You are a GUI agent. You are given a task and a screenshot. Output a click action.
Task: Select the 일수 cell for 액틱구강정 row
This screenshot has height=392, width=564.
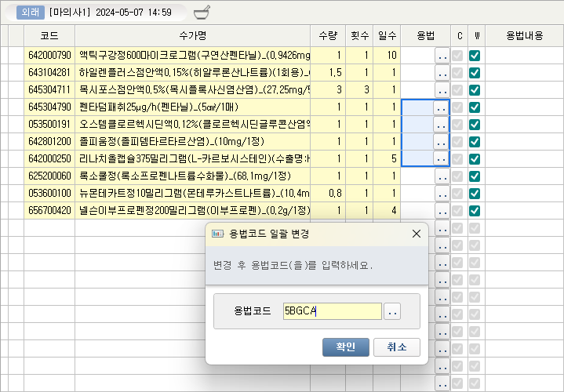coord(387,56)
